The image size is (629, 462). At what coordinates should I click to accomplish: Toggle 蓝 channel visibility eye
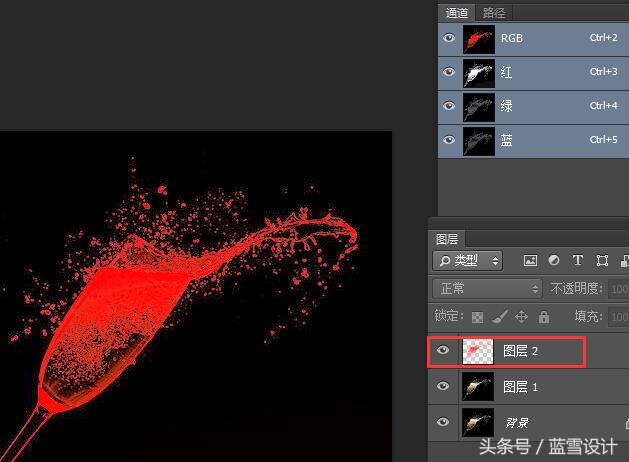(449, 140)
